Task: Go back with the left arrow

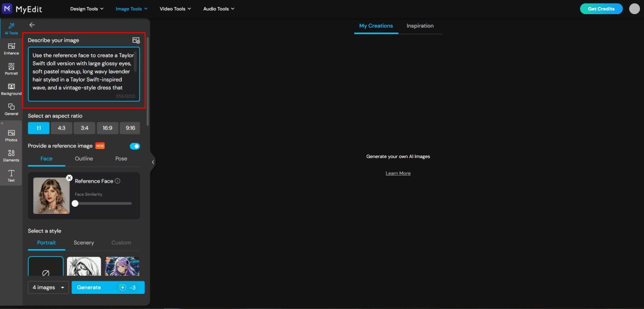Action: [32, 25]
